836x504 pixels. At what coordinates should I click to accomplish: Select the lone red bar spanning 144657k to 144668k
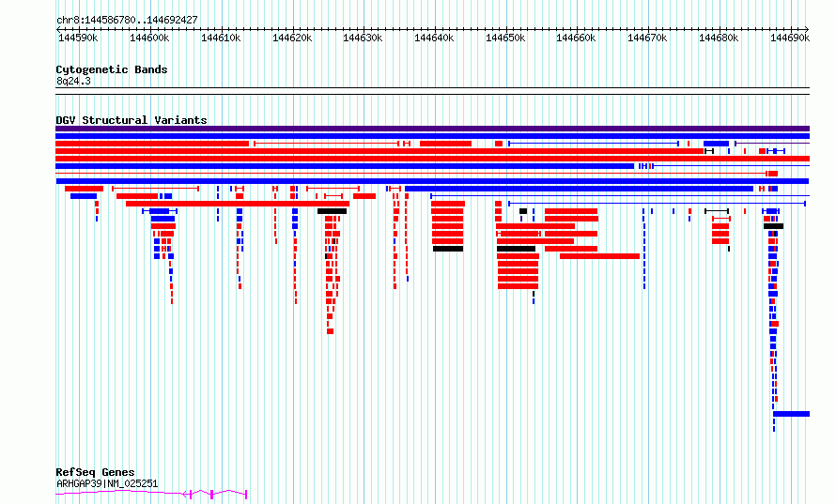click(600, 256)
